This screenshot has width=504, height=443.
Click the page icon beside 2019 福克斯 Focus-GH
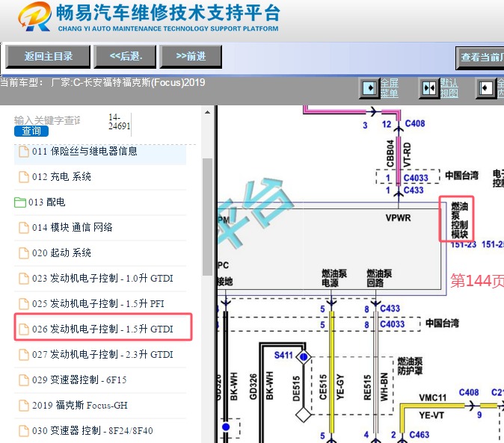(23, 405)
